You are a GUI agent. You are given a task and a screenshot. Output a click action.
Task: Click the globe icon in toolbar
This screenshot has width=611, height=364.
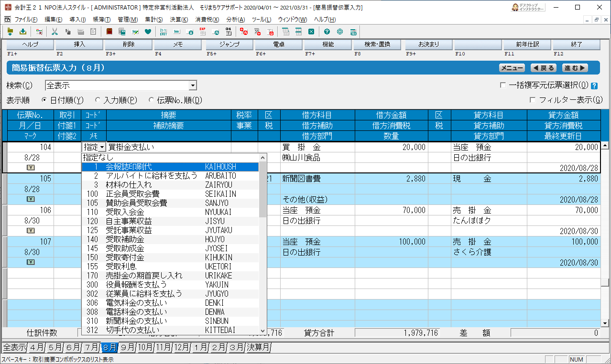point(340,32)
